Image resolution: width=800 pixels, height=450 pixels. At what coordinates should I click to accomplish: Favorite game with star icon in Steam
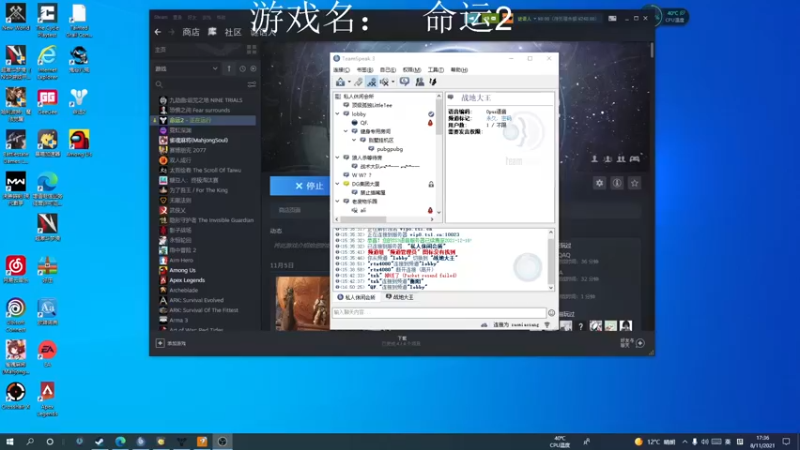tap(635, 183)
